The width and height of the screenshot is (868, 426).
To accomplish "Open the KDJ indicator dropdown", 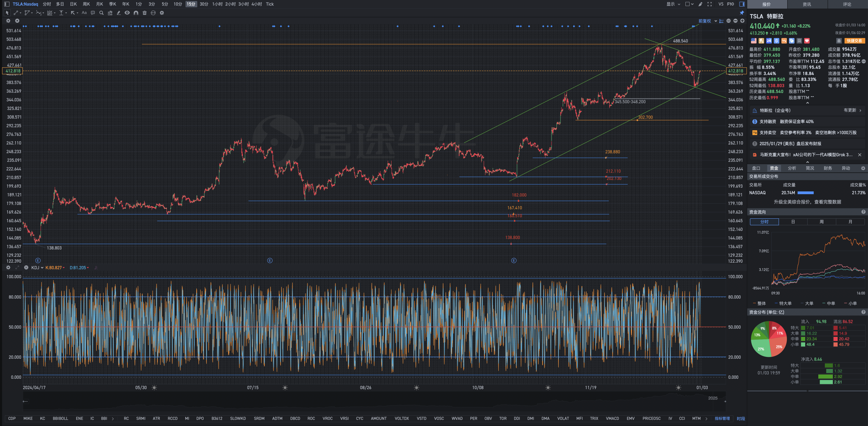I will [x=37, y=268].
